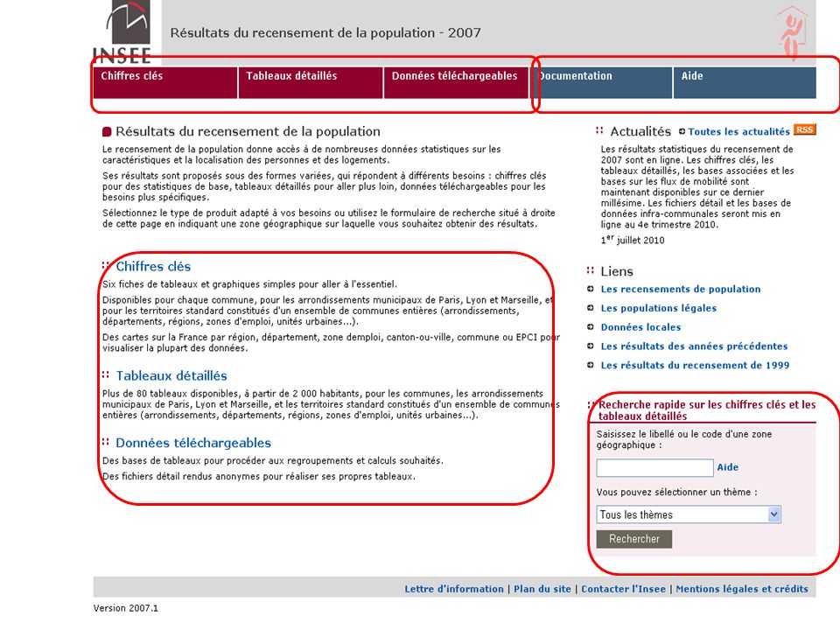Expand the Tous les thèmes dropdown

pyautogui.click(x=689, y=514)
